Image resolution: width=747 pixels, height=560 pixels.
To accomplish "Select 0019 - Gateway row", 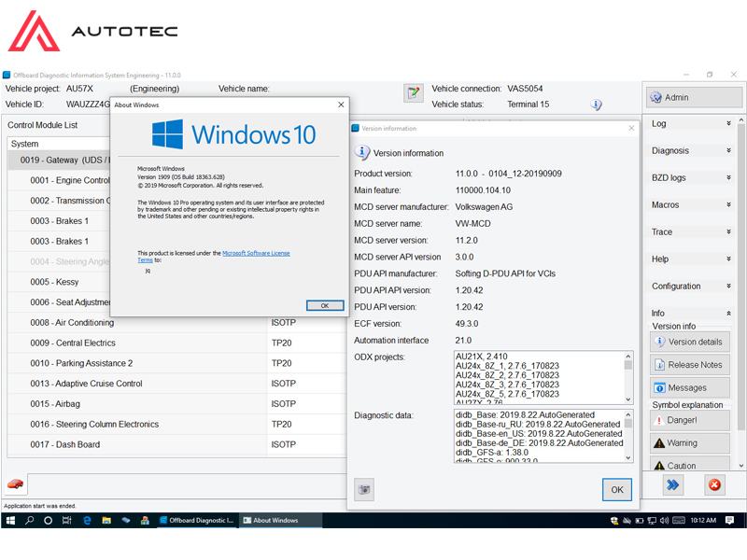I will 58,160.
